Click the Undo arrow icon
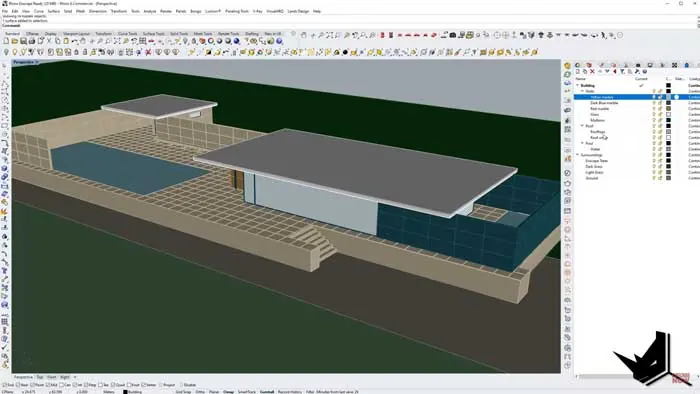The width and height of the screenshot is (700, 394). coord(75,41)
